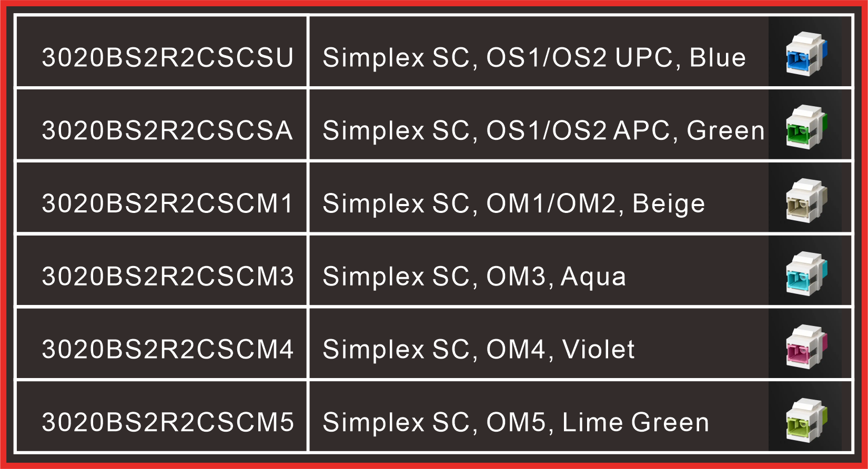This screenshot has height=469, width=868.
Task: Click the 'OM5' text in the last row
Action: pyautogui.click(x=516, y=423)
